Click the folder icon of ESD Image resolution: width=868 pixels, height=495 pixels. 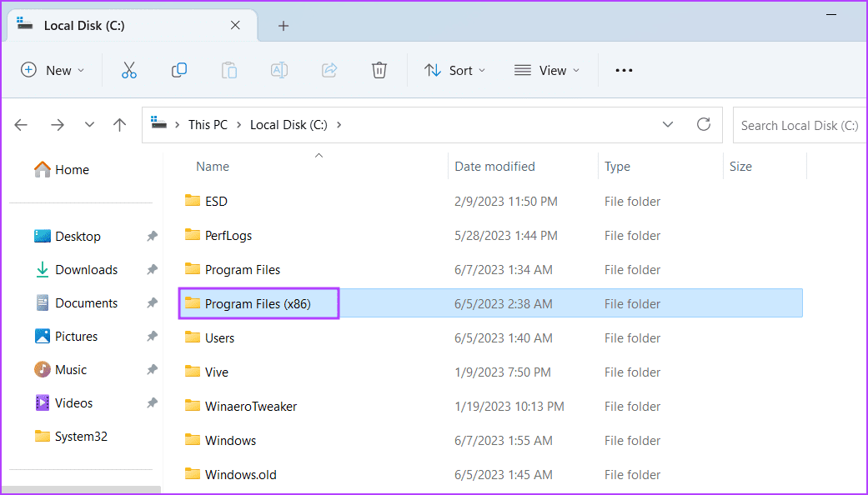click(192, 200)
